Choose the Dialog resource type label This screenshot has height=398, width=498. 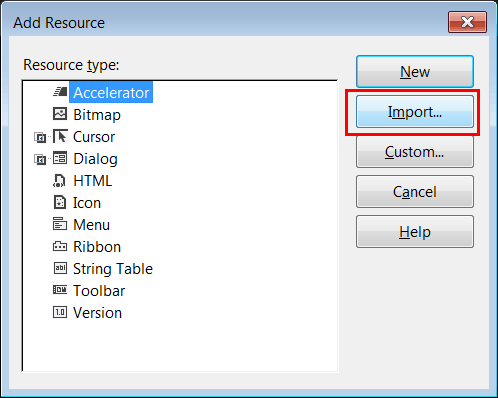pos(95,159)
